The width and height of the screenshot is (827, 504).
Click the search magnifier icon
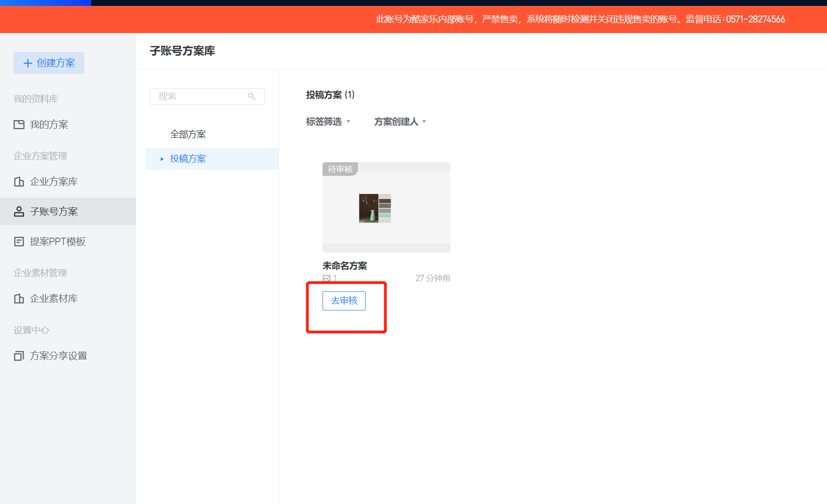pos(252,97)
